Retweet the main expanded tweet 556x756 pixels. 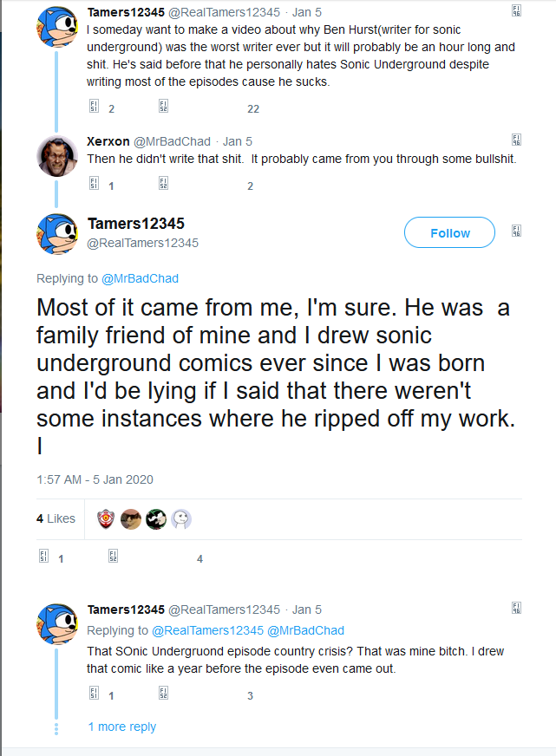113,558
